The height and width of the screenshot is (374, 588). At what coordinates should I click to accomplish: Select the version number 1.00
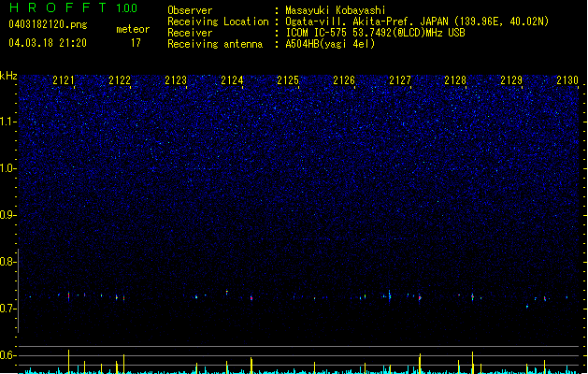127,7
